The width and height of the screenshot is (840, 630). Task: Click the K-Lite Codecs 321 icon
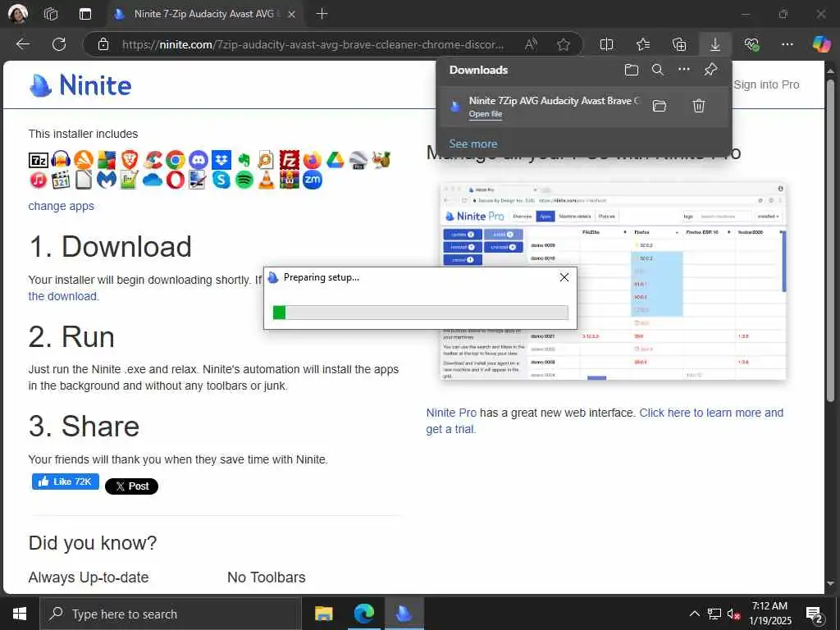click(61, 180)
